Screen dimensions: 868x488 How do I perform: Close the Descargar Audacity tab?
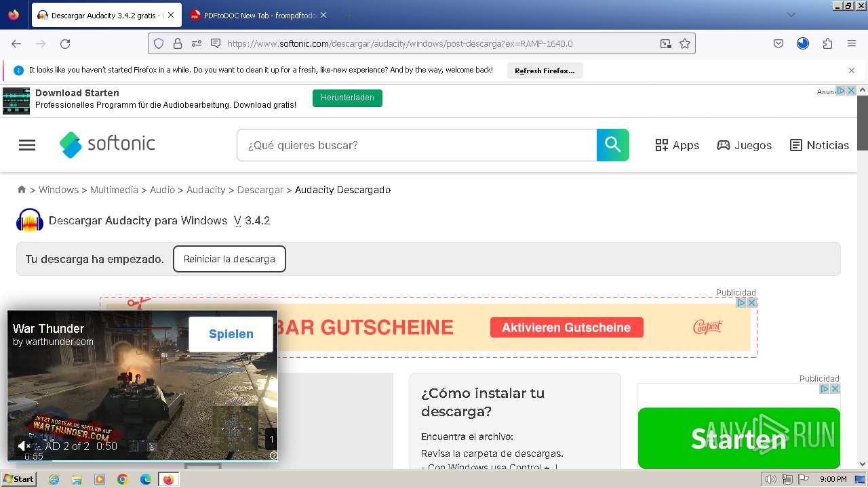click(x=171, y=15)
